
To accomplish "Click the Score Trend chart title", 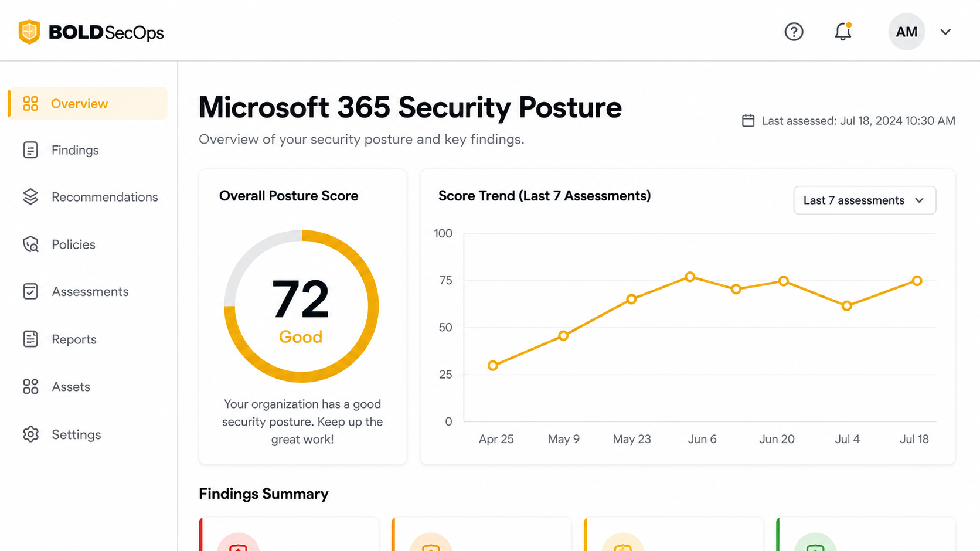I will 545,196.
